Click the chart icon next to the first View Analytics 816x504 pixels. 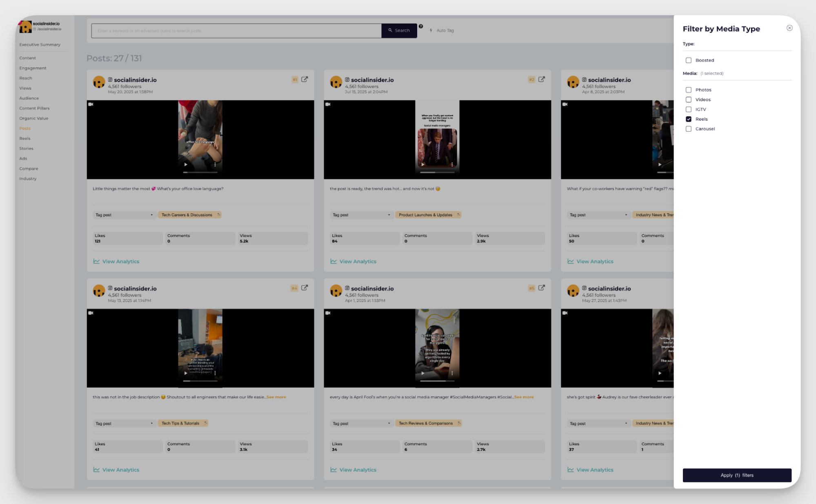pos(96,261)
